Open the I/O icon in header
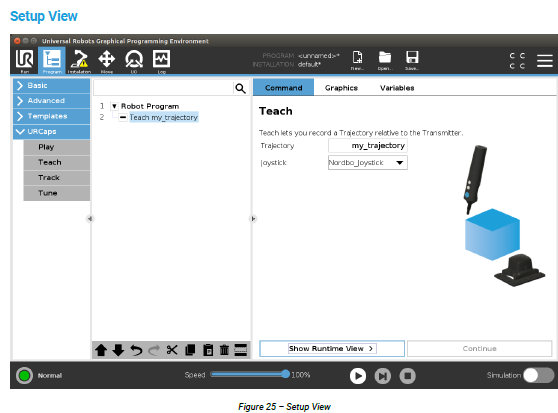The height and width of the screenshot is (413, 558). tap(134, 60)
